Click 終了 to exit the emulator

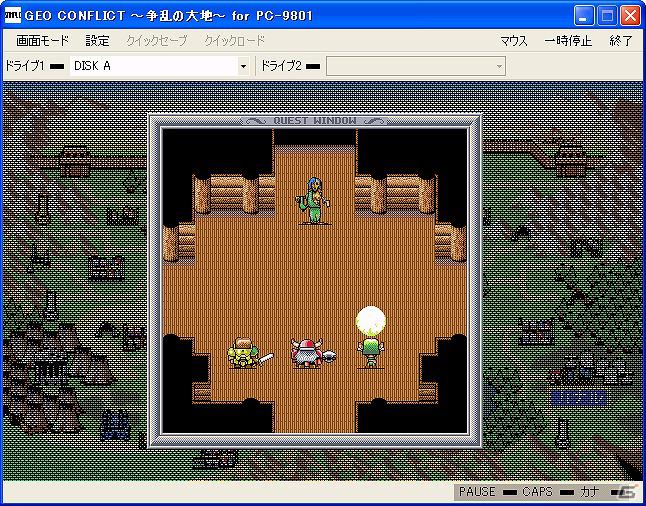pos(621,41)
